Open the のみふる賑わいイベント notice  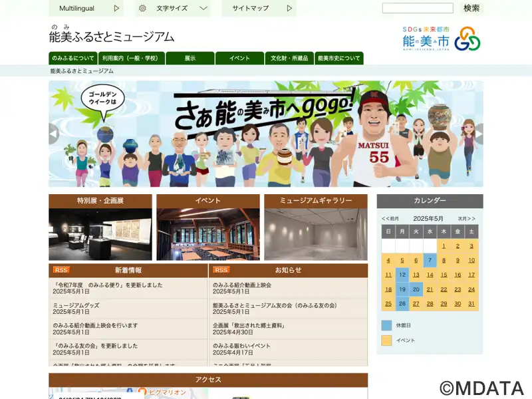pyautogui.click(x=241, y=346)
